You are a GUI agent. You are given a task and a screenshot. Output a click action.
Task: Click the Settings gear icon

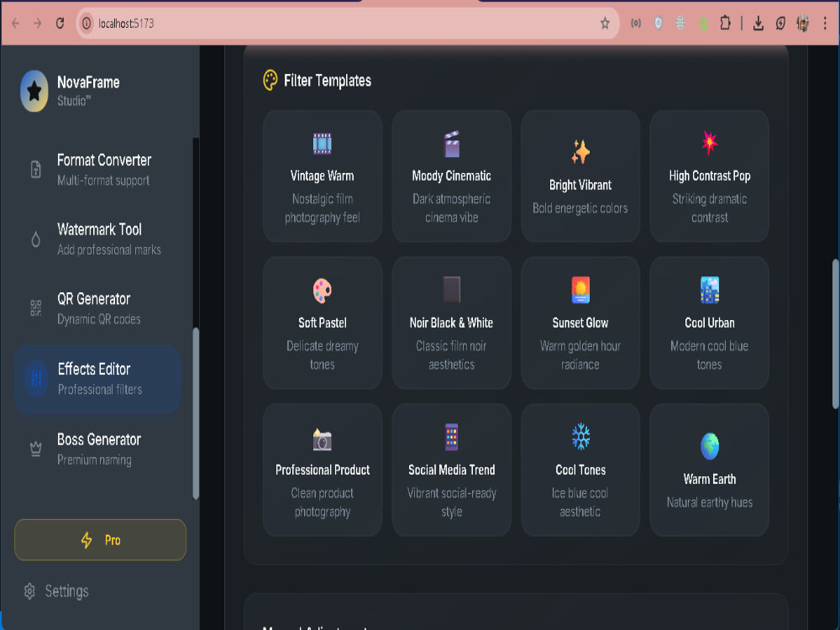[30, 591]
